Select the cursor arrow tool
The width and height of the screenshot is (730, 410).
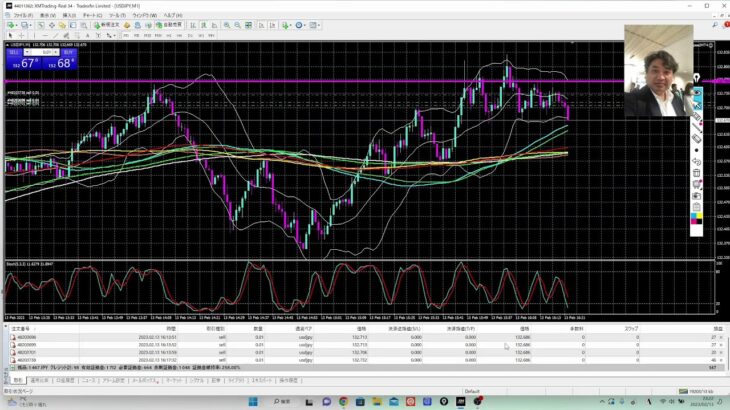click(x=8, y=35)
